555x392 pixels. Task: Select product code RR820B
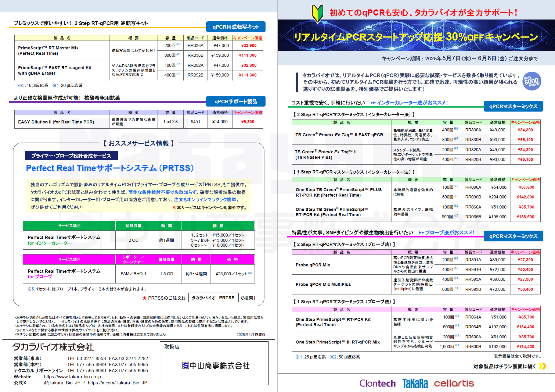(x=473, y=159)
